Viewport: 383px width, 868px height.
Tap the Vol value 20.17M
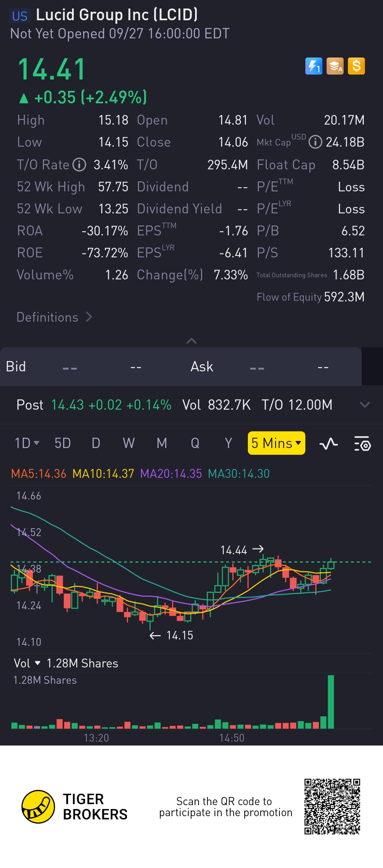pos(344,120)
